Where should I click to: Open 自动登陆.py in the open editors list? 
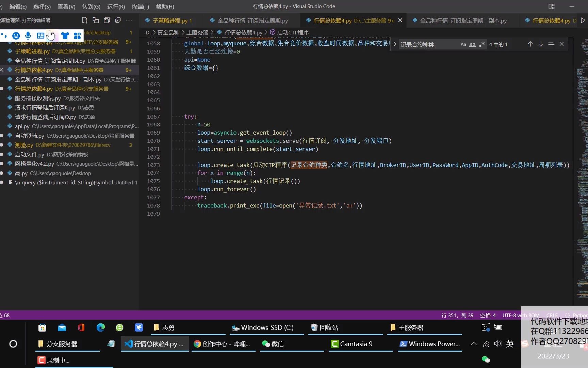click(69, 136)
